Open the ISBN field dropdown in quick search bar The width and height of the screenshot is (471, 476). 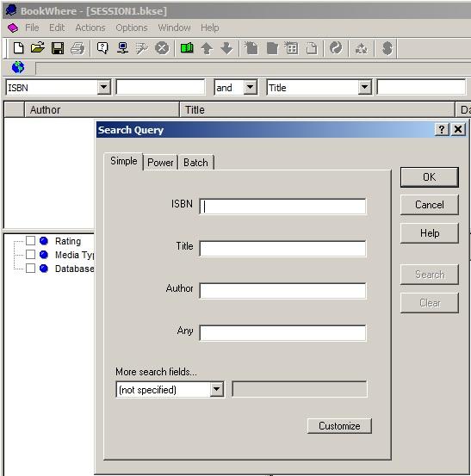coord(104,88)
